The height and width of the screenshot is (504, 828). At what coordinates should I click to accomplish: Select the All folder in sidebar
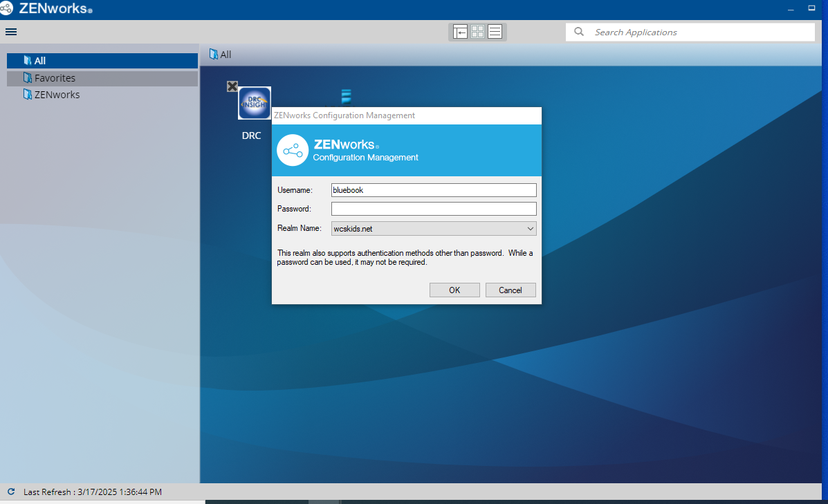(40, 61)
